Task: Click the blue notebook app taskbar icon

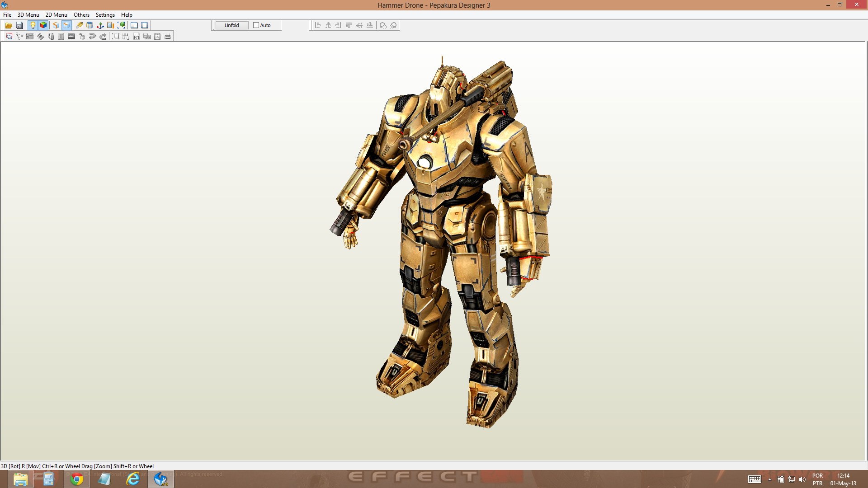Action: [105, 479]
